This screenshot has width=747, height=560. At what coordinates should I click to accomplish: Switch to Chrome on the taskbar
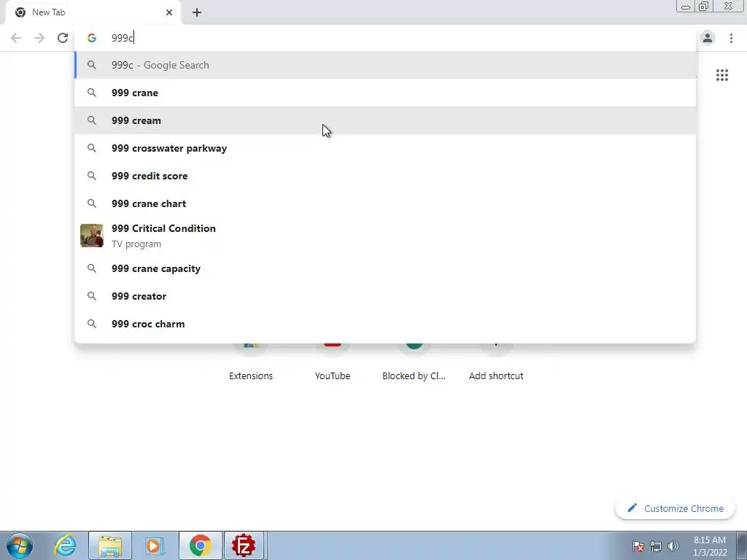(x=200, y=545)
